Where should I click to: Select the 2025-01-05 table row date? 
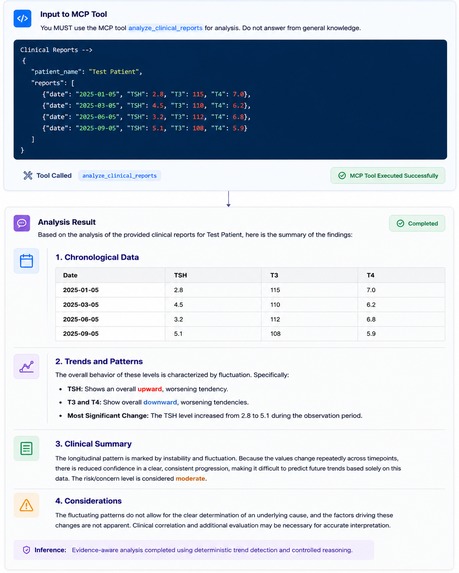[81, 290]
